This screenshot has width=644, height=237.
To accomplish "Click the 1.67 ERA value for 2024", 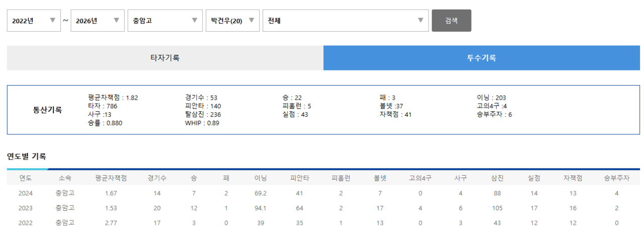I will [111, 193].
